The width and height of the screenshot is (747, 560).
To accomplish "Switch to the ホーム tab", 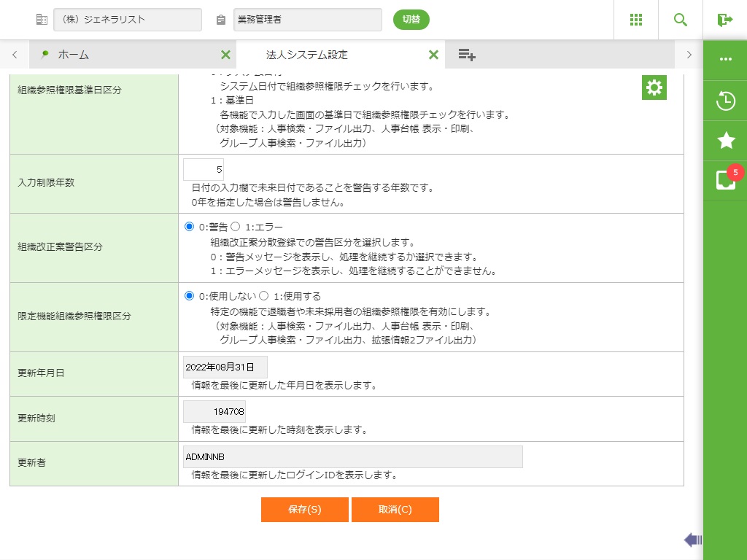I will pos(73,55).
